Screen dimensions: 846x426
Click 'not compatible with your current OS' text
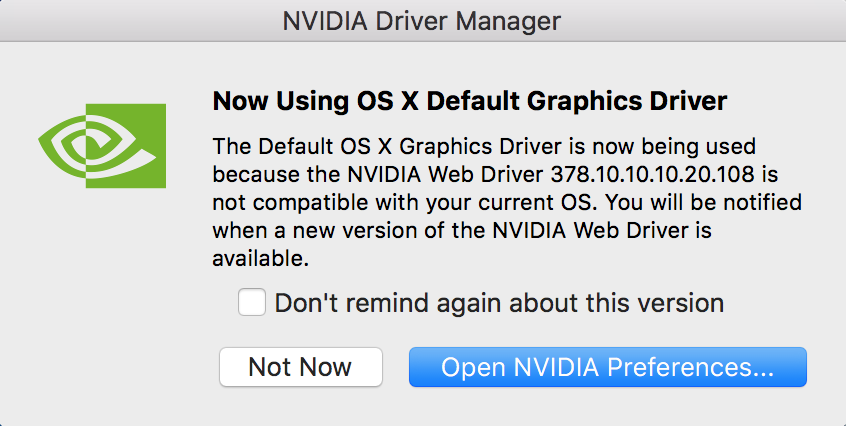pos(405,203)
